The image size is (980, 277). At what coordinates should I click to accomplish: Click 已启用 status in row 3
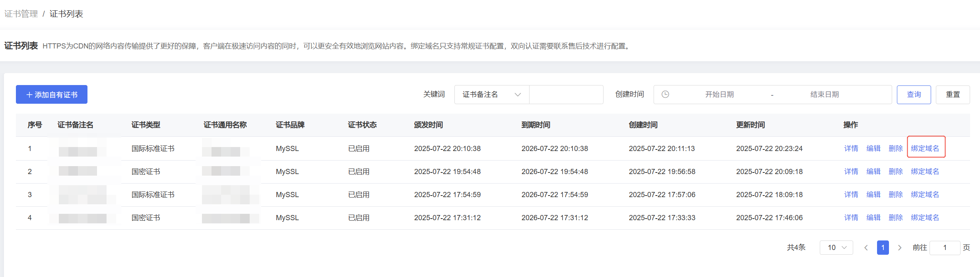point(359,195)
